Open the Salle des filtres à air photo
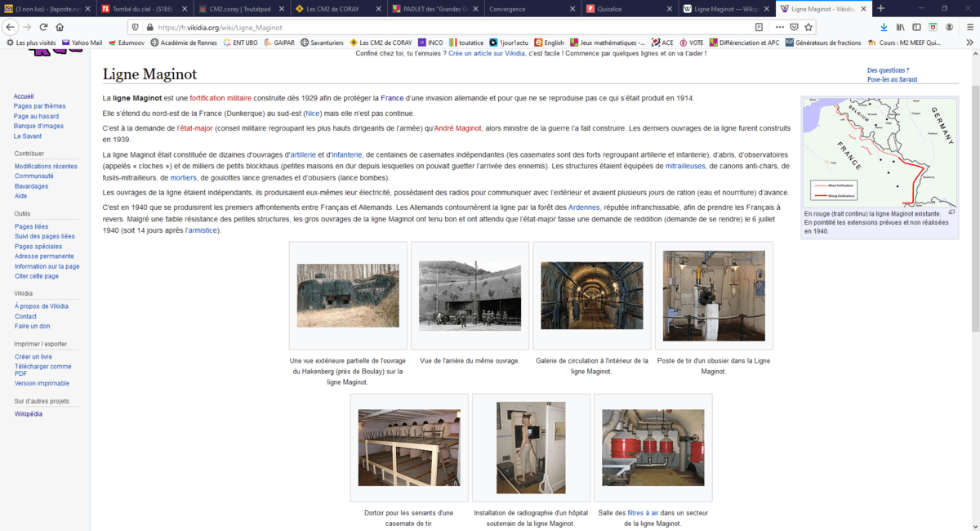Image resolution: width=980 pixels, height=531 pixels. 653,448
